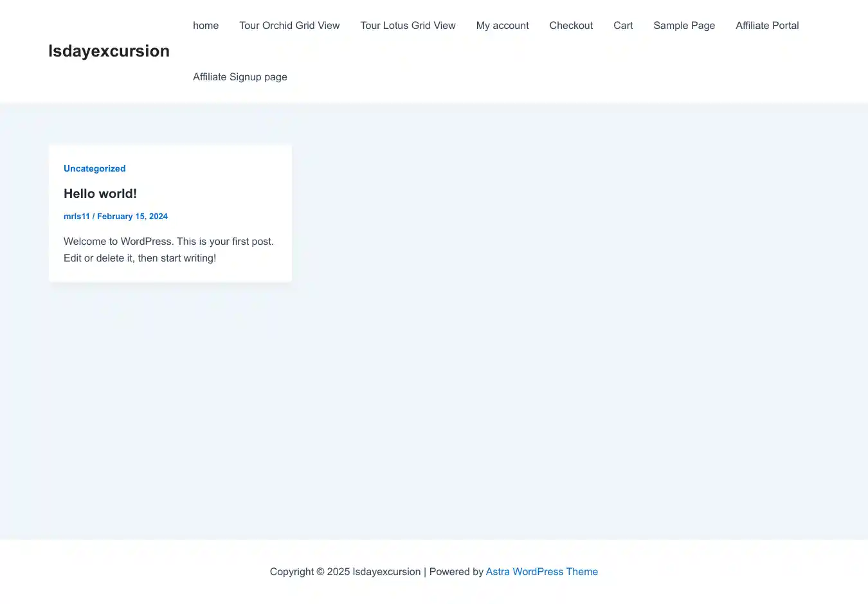Open Tour Orchid Grid View page
This screenshot has width=868, height=604.
coord(289,26)
